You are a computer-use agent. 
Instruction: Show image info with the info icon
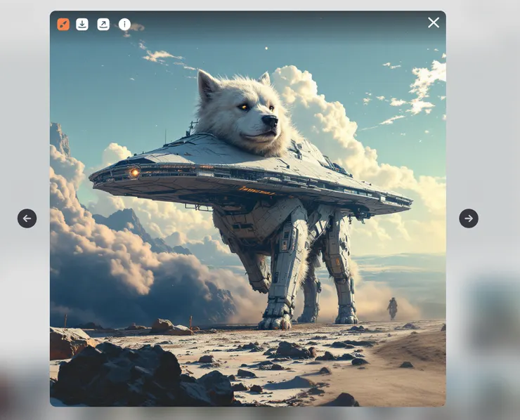tap(124, 24)
